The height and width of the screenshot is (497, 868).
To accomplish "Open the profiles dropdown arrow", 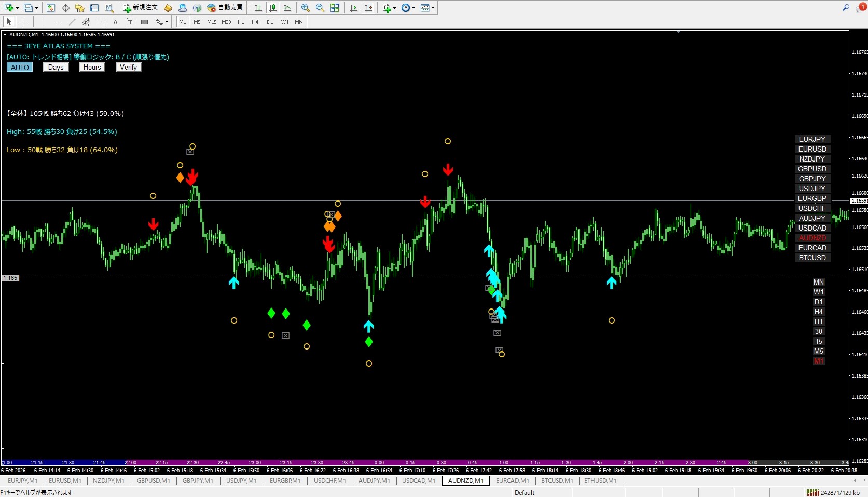I will point(37,8).
